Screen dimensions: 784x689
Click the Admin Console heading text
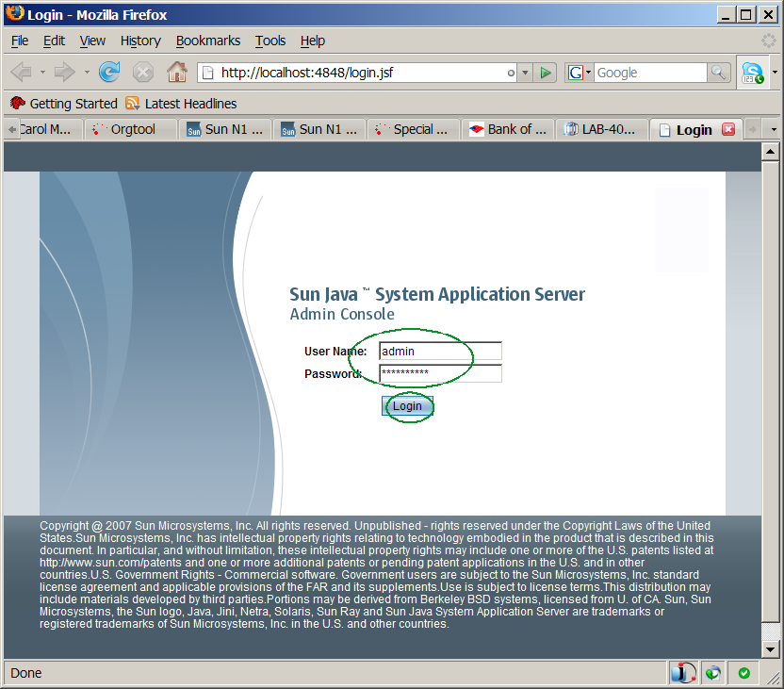click(x=342, y=314)
